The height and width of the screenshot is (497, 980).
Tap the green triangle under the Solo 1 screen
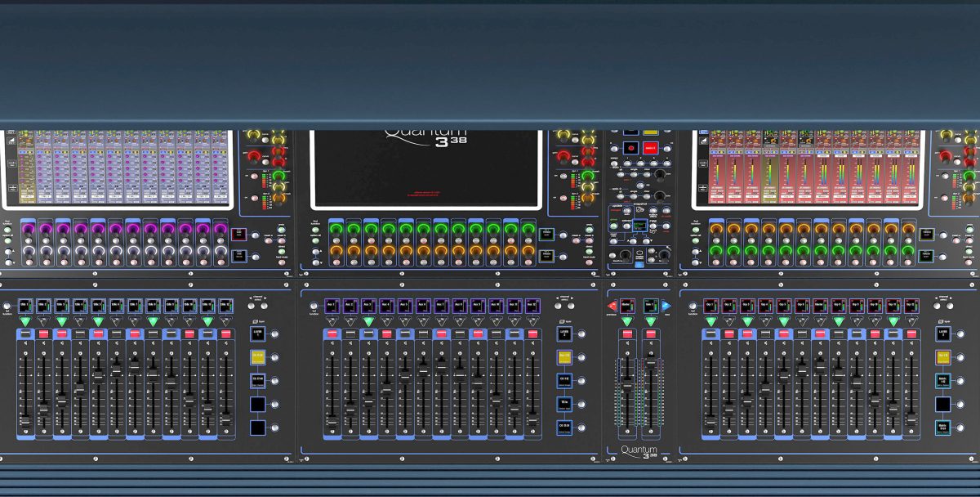(x=651, y=321)
